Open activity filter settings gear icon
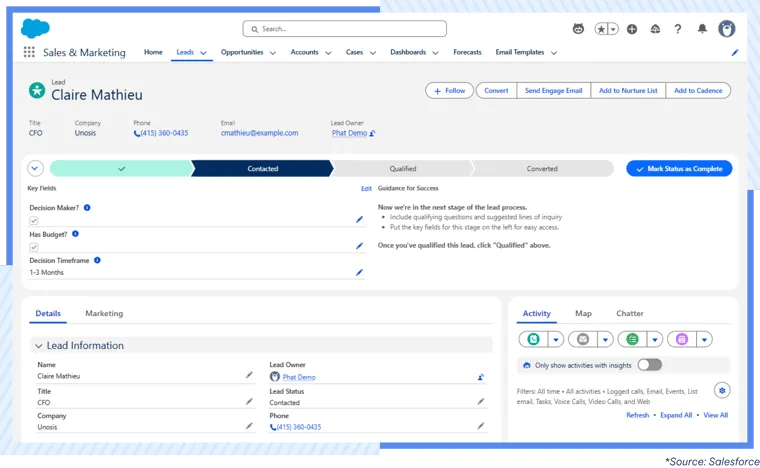Viewport: 760px width, 468px height. tap(722, 390)
